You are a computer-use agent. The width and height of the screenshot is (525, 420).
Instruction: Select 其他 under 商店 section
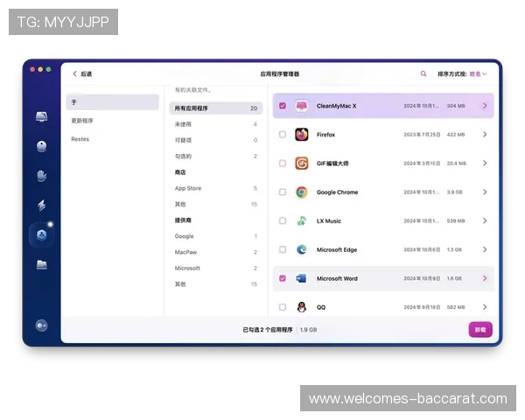[216, 204]
